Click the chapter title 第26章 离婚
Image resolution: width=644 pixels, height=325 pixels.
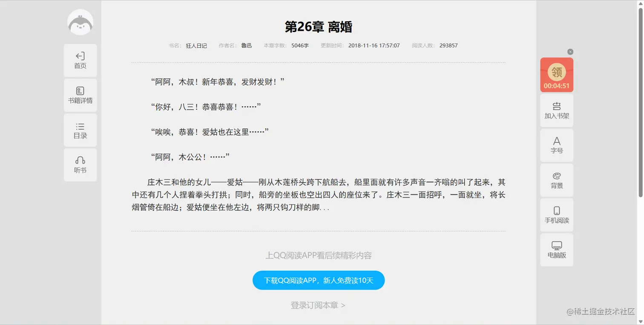click(x=319, y=27)
